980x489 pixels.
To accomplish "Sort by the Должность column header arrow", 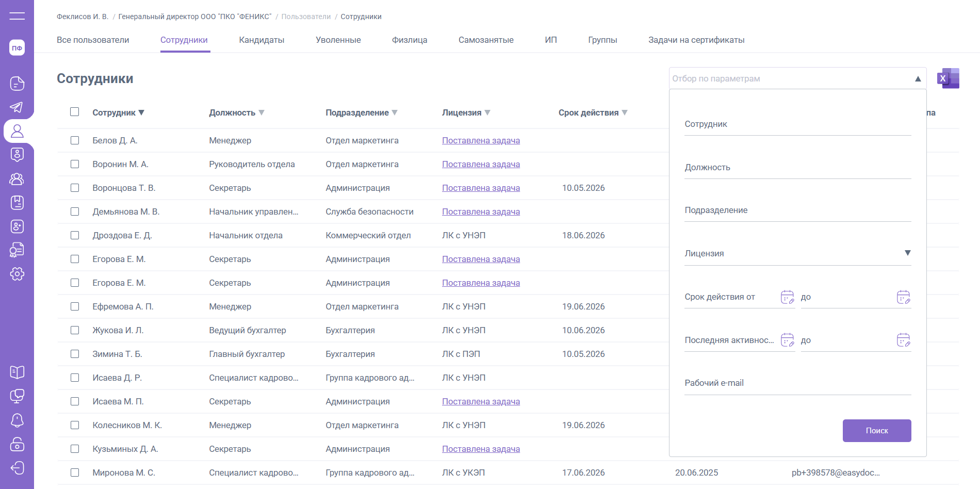I will tap(262, 112).
